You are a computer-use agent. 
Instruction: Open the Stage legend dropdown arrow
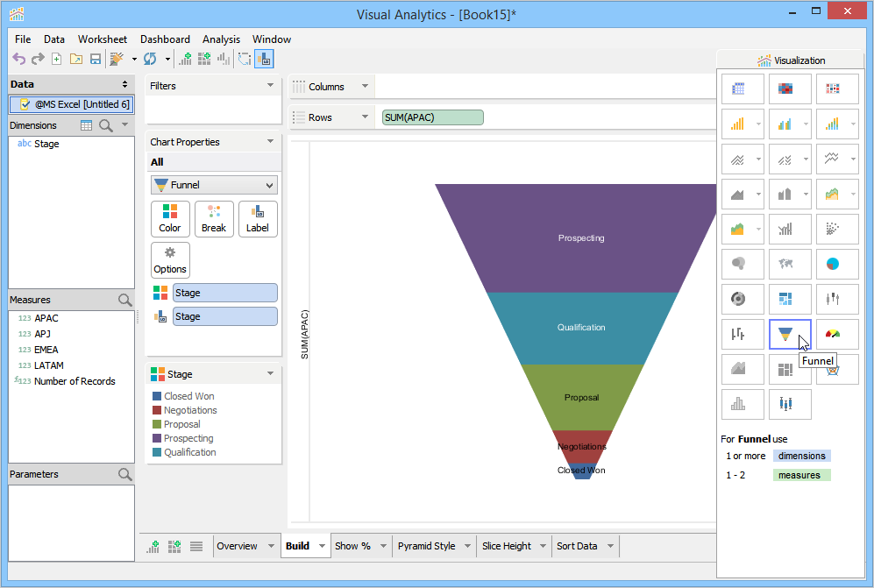(270, 373)
